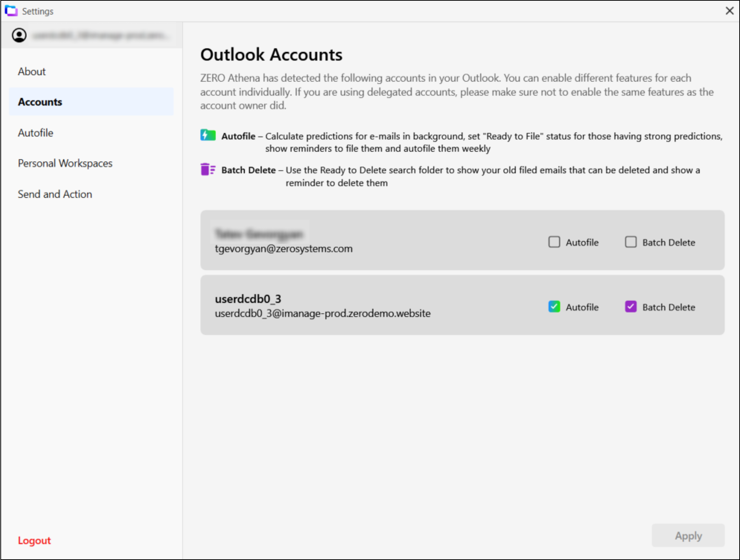This screenshot has height=560, width=740.
Task: Click the Outlook Accounts heading
Action: [271, 55]
